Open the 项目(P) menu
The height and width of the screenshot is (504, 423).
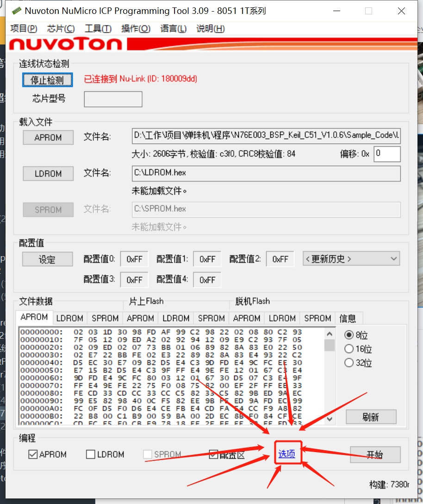(24, 29)
